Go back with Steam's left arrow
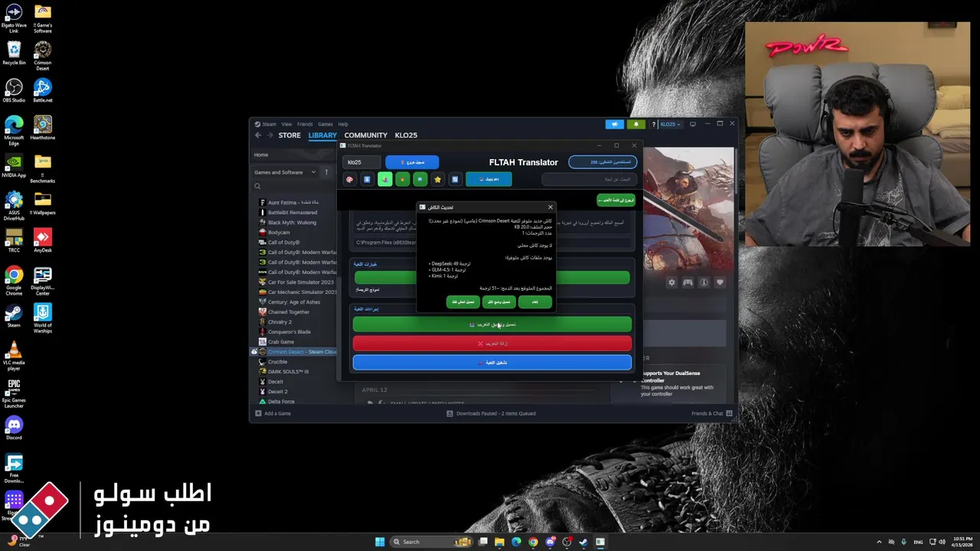The image size is (980, 551). click(x=258, y=135)
